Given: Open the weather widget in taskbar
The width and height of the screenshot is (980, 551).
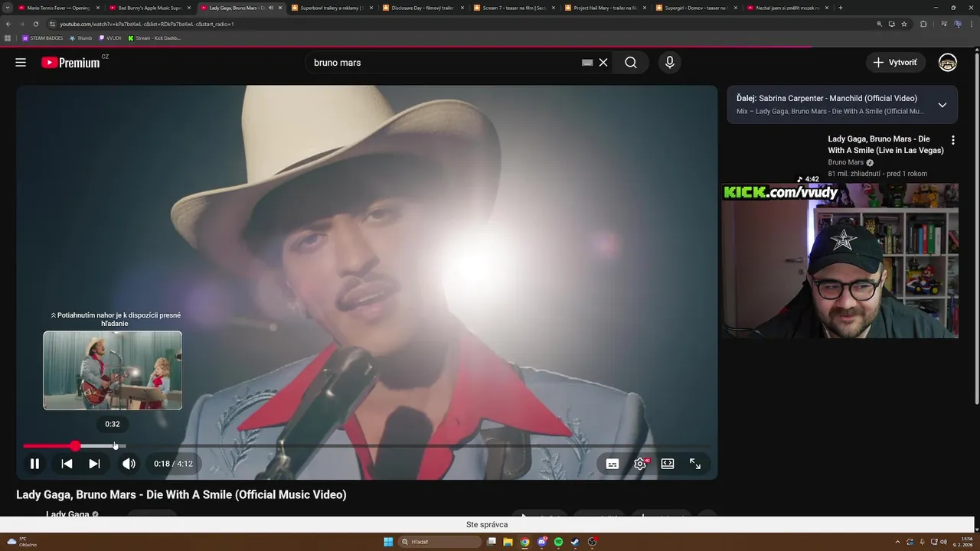Looking at the screenshot, I should coord(21,542).
